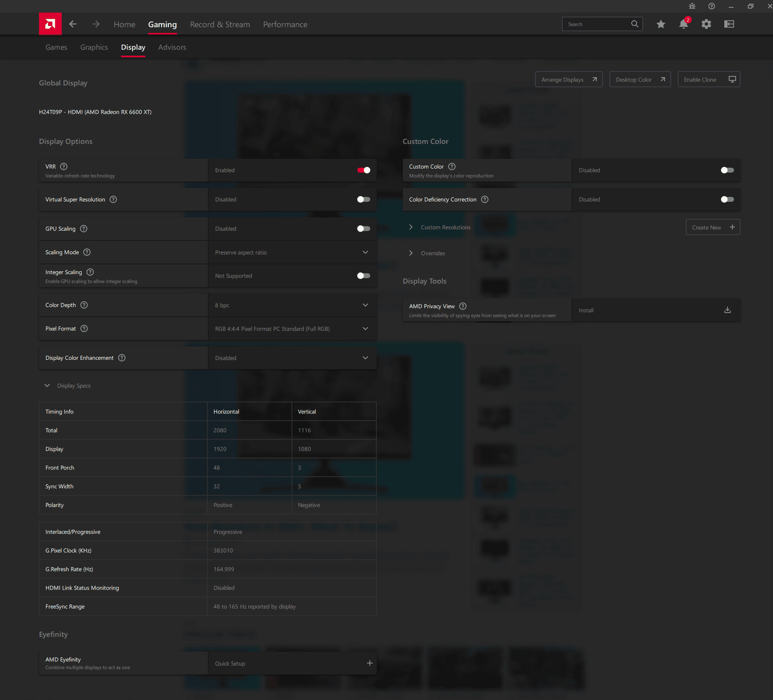The height and width of the screenshot is (700, 773).
Task: Click the Arrange Displays button
Action: click(568, 80)
